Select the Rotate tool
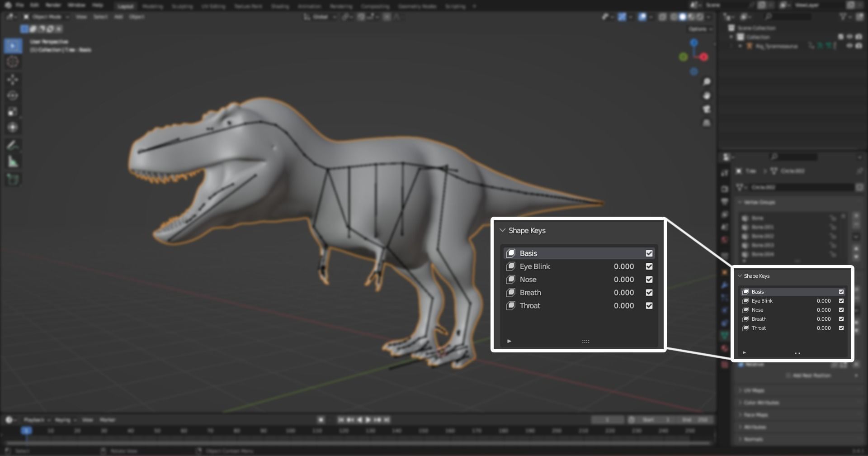The image size is (868, 456). pos(13,95)
